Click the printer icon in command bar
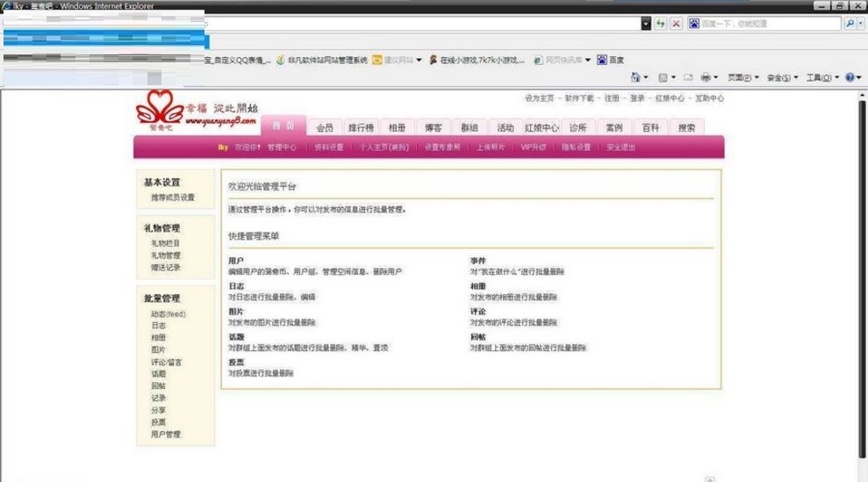868x482 pixels. coord(705,77)
